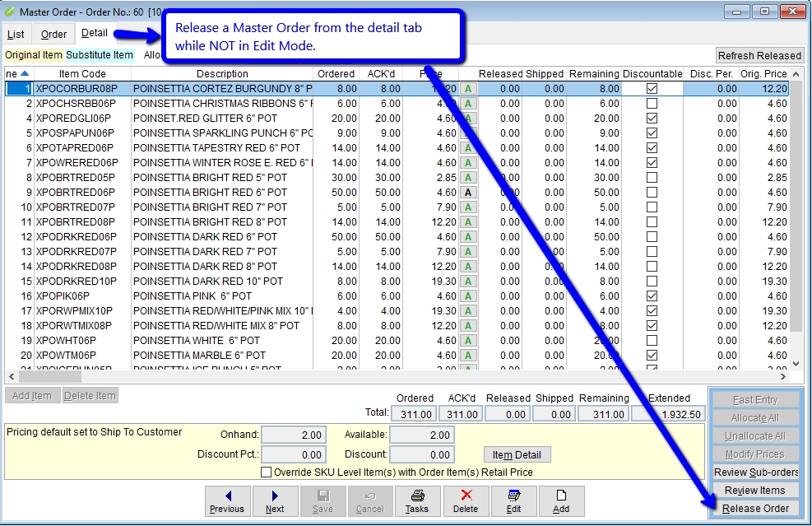Click the Onhand quantity field
This screenshot has width=812, height=526.
(x=294, y=435)
